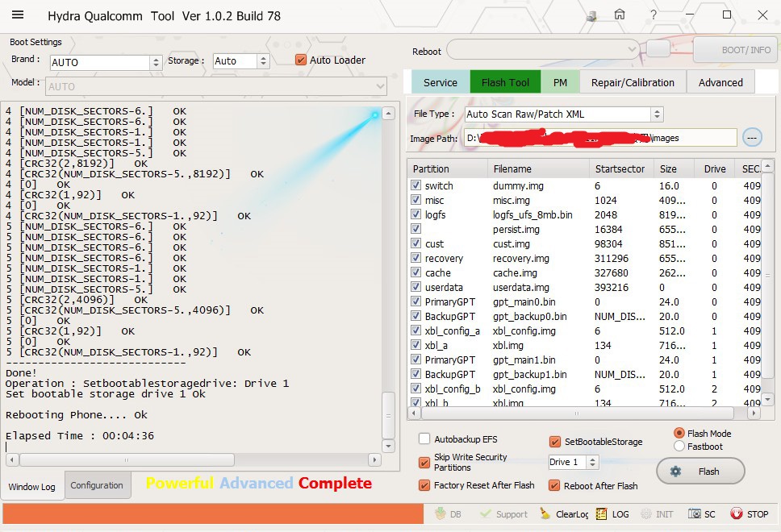
Task: Sort by Partition column header
Action: (x=447, y=168)
